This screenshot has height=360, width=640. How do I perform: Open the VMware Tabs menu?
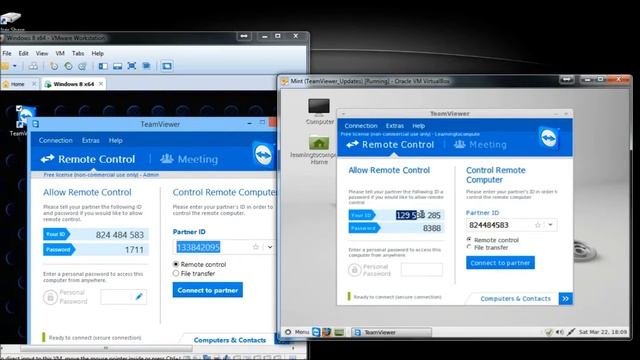click(x=78, y=53)
